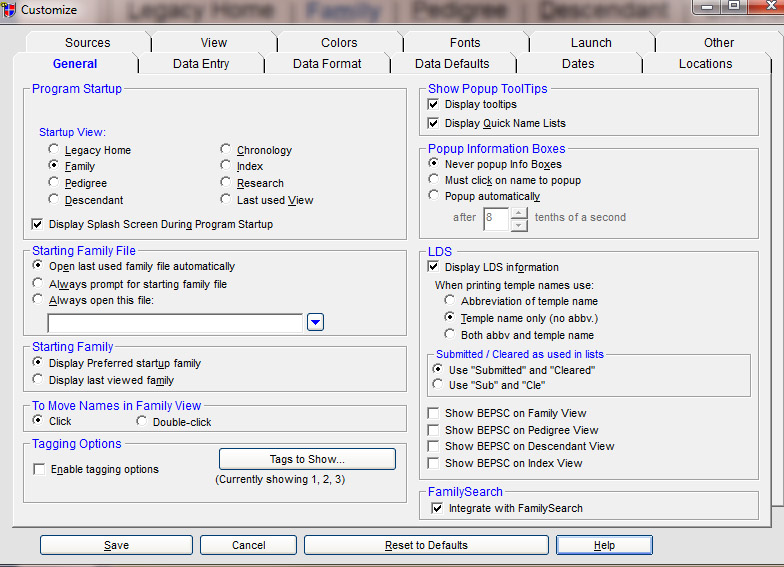This screenshot has height=567, width=784.
Task: Open the Data Format tab
Action: (x=327, y=64)
